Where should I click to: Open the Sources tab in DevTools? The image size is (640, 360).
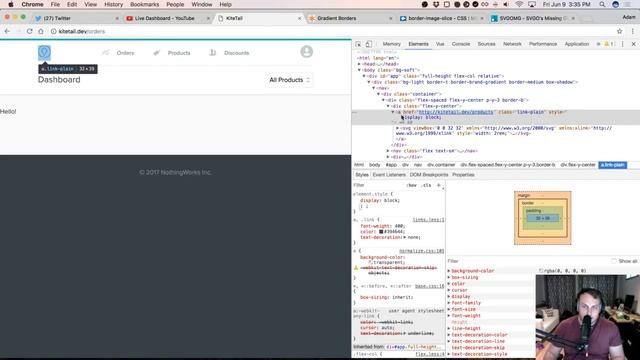[486, 44]
